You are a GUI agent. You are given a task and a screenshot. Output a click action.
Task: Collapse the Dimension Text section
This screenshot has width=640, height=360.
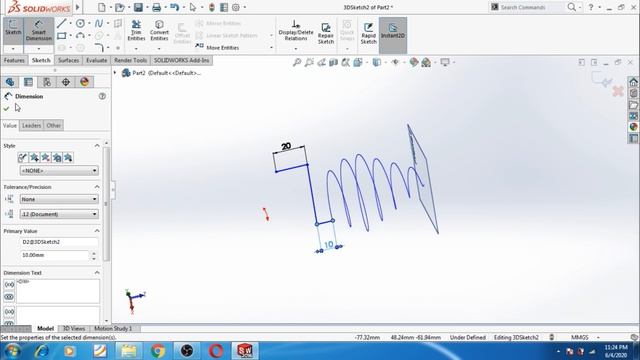97,273
